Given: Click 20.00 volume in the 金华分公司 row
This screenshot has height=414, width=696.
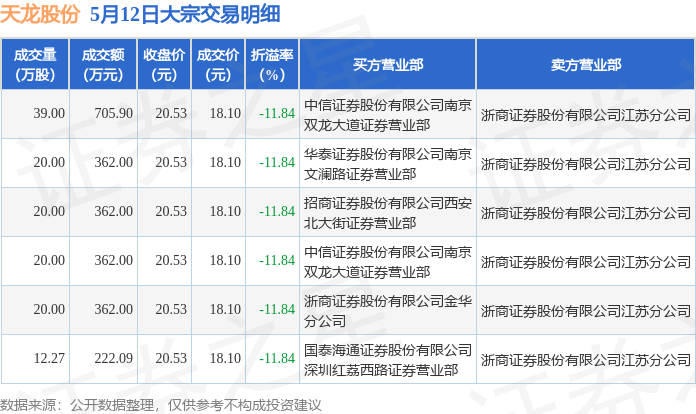Looking at the screenshot, I should (49, 309).
